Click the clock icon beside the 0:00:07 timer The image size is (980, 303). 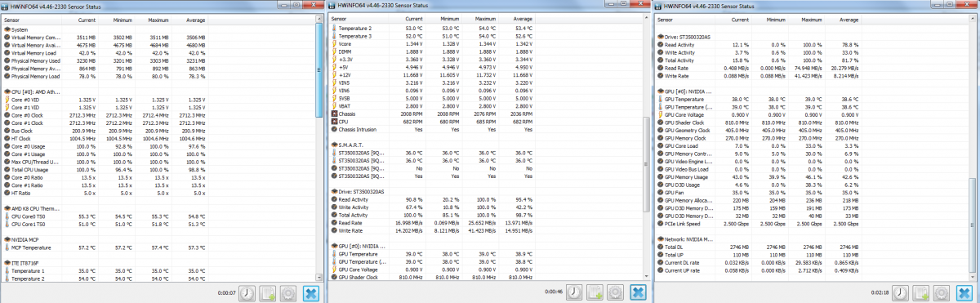tap(247, 292)
